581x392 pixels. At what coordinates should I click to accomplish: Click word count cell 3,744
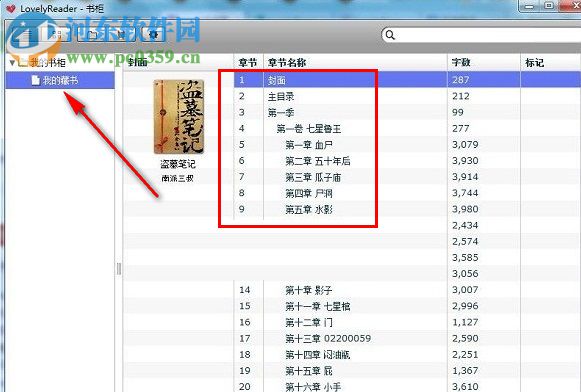pyautogui.click(x=465, y=193)
